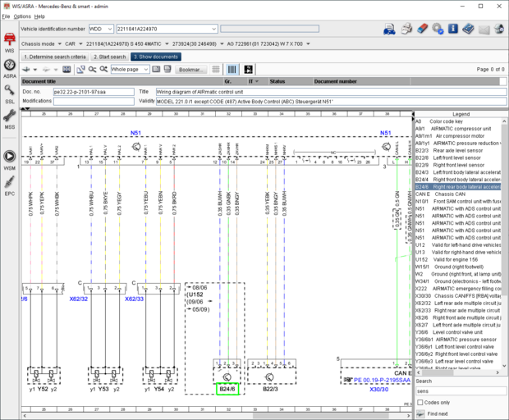
Task: Select legend row Y36/6 Level control valve unit
Action: tap(458, 332)
